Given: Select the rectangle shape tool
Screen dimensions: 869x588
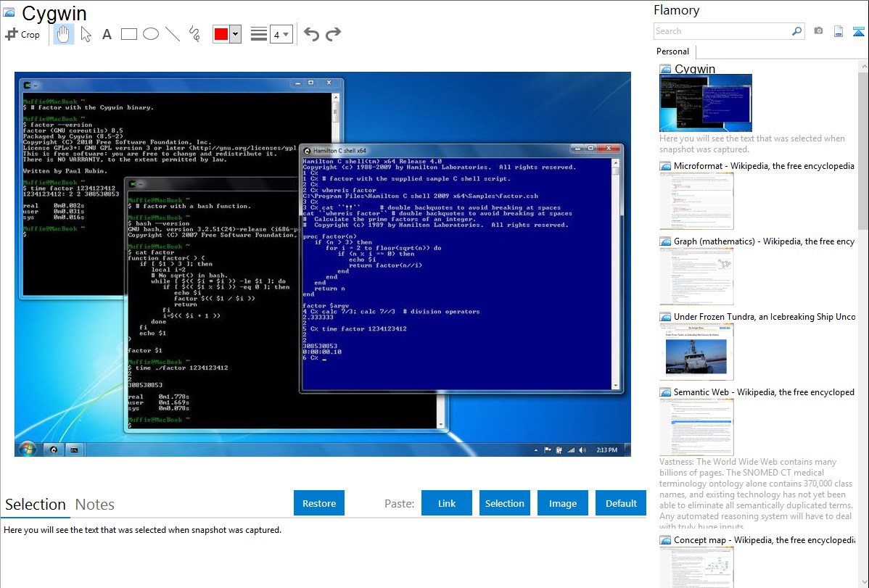Looking at the screenshot, I should click(x=128, y=34).
